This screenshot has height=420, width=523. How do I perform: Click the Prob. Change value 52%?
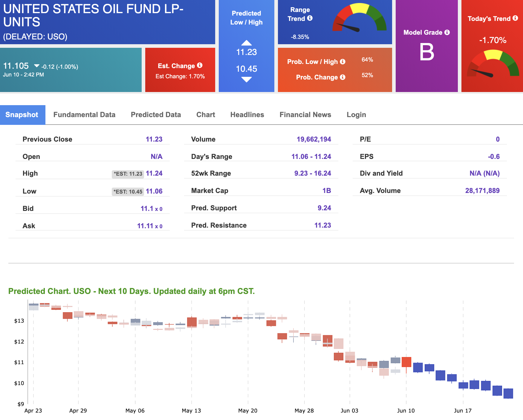367,75
